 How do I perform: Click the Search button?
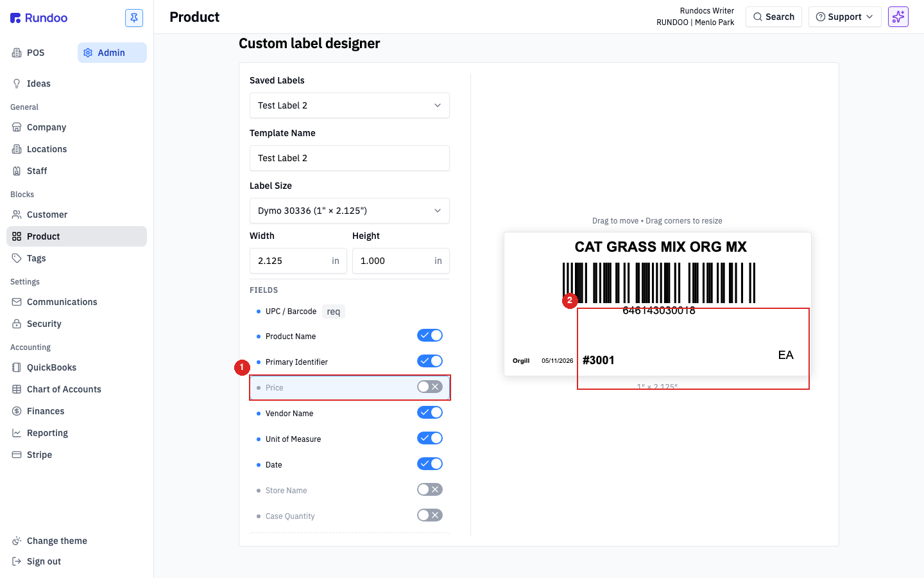tap(774, 17)
